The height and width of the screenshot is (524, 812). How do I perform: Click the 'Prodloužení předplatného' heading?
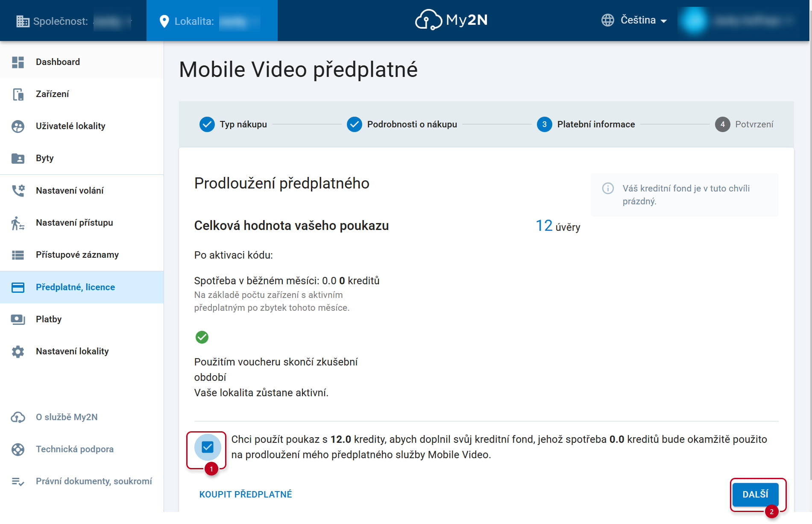pyautogui.click(x=281, y=183)
